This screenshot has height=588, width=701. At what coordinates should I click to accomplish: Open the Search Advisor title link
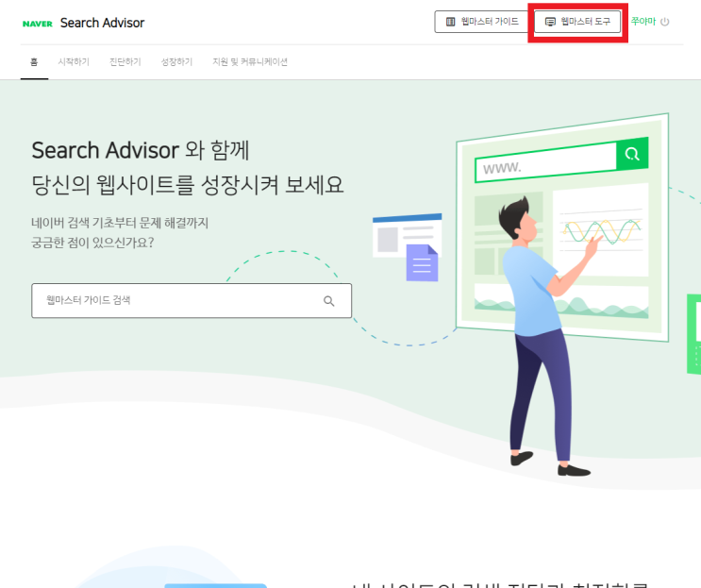(103, 23)
